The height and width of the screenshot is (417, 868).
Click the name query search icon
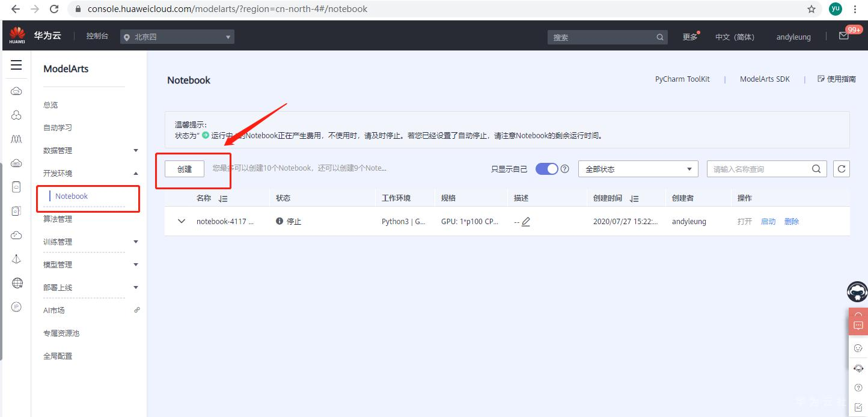coord(816,169)
